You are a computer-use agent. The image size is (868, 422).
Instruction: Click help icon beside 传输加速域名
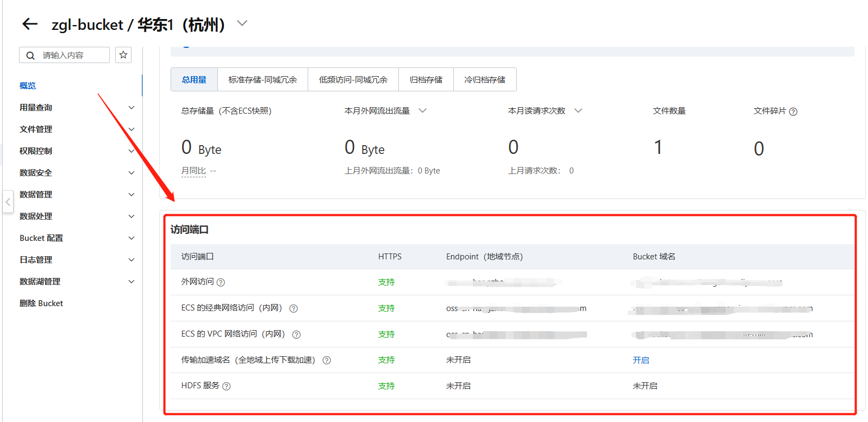[x=327, y=360]
